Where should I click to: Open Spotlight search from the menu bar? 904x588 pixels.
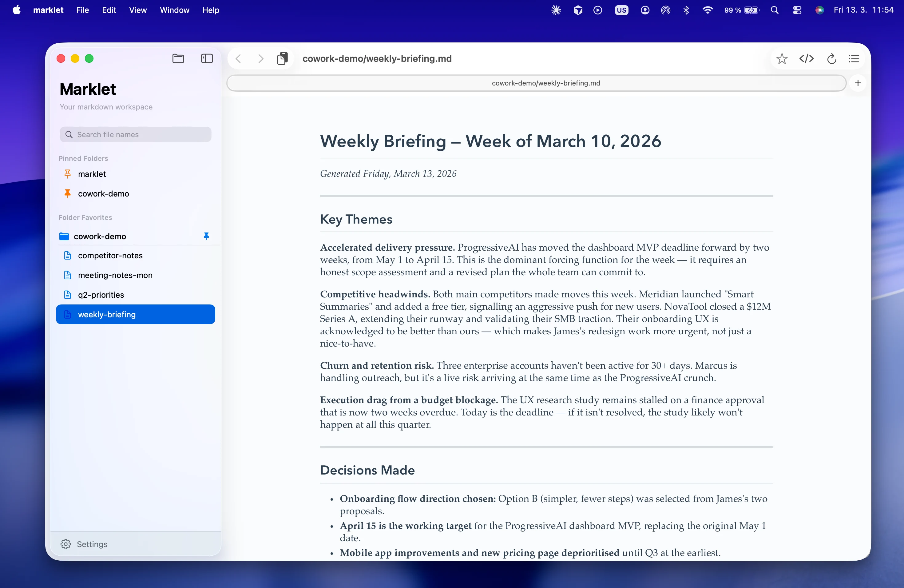click(x=775, y=10)
